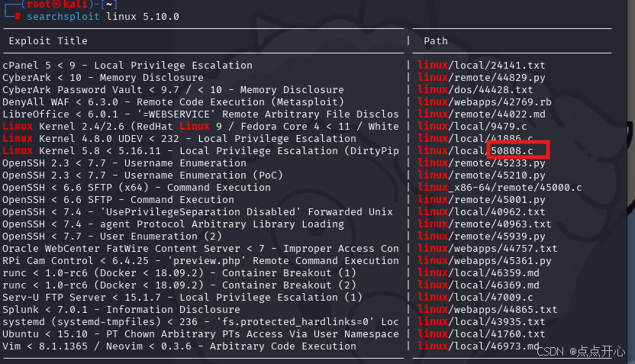Select 'OpenSSH 2.3 < 7.7 - Username Enumeration (PoC)'
This screenshot has width=635, height=364.
pos(143,175)
